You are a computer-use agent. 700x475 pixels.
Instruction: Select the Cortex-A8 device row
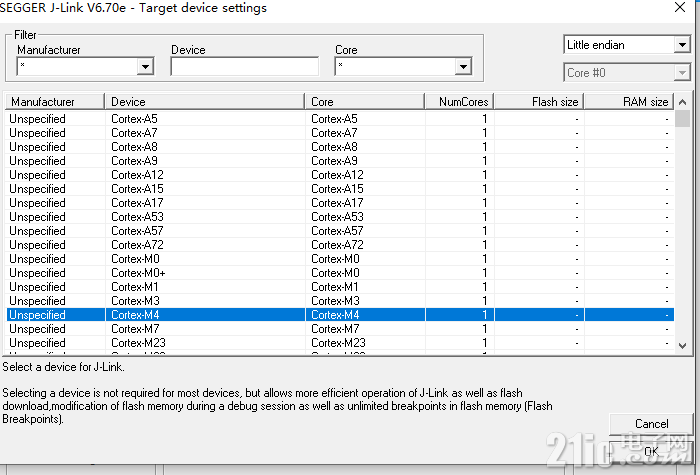tap(340, 147)
